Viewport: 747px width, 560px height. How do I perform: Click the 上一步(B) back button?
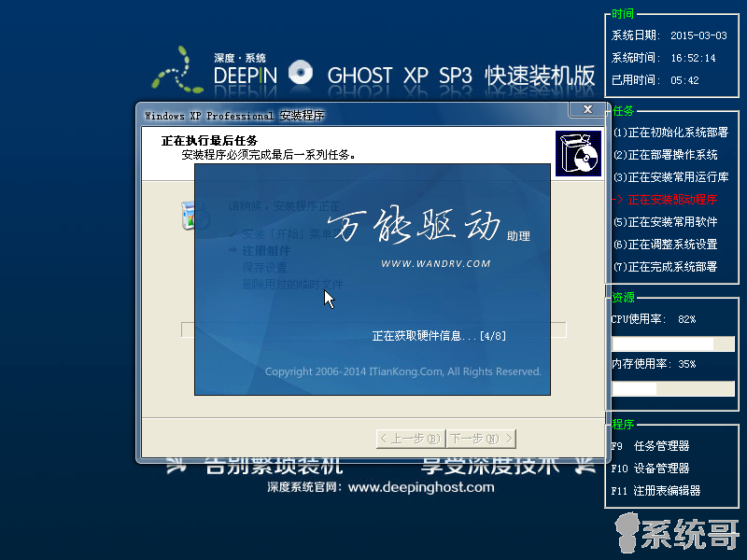pos(411,439)
